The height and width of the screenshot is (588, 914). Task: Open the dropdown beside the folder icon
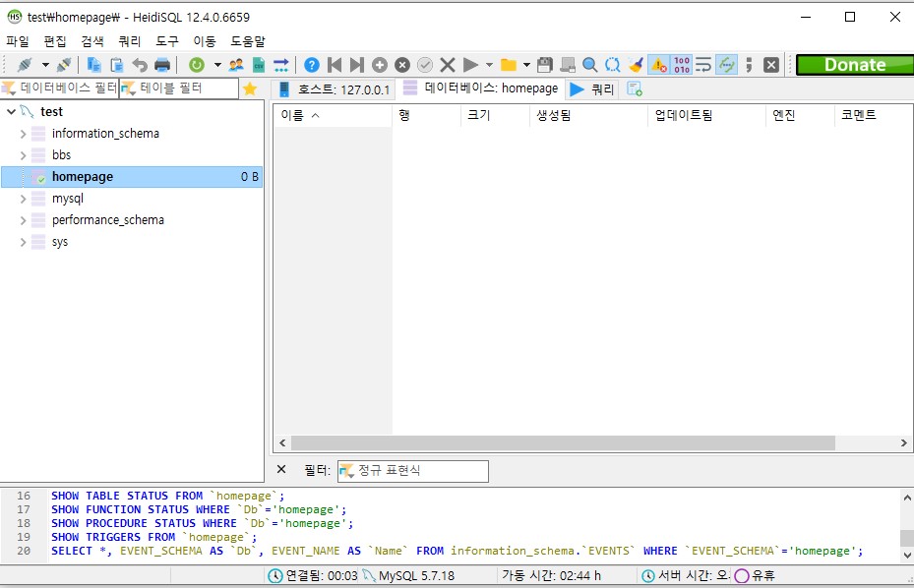coord(526,65)
